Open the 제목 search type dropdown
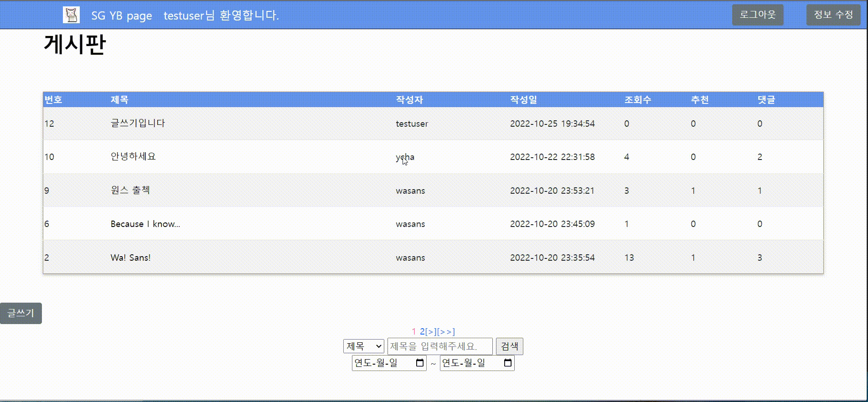This screenshot has height=402, width=868. [363, 346]
